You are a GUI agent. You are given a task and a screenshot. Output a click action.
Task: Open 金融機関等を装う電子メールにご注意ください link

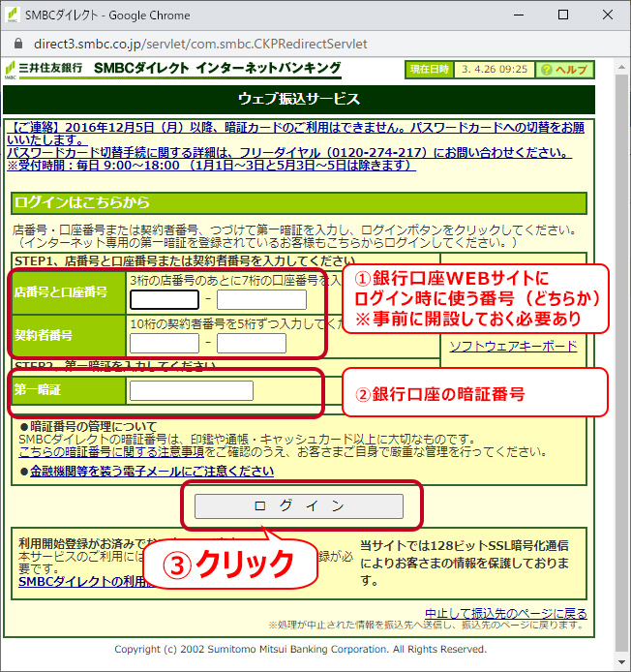click(152, 472)
